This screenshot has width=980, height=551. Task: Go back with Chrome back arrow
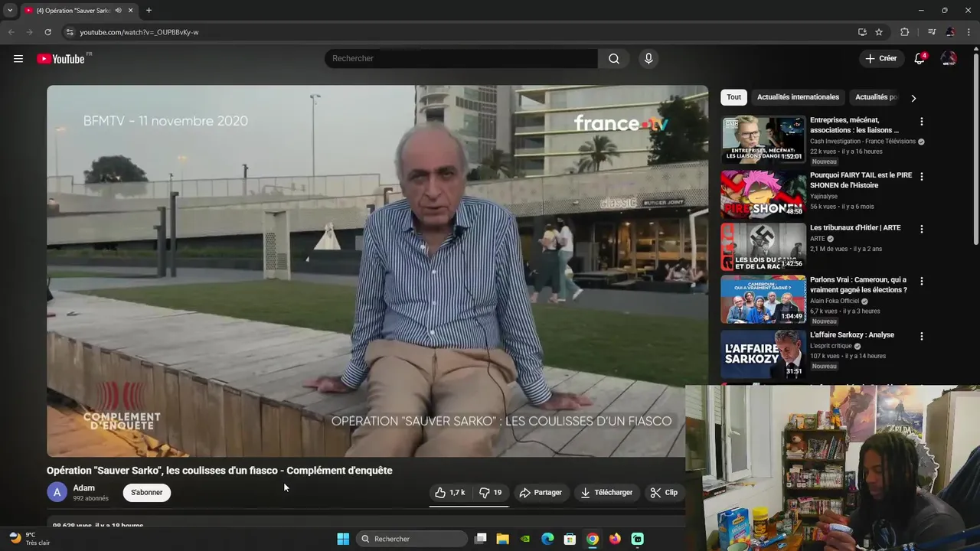[11, 32]
